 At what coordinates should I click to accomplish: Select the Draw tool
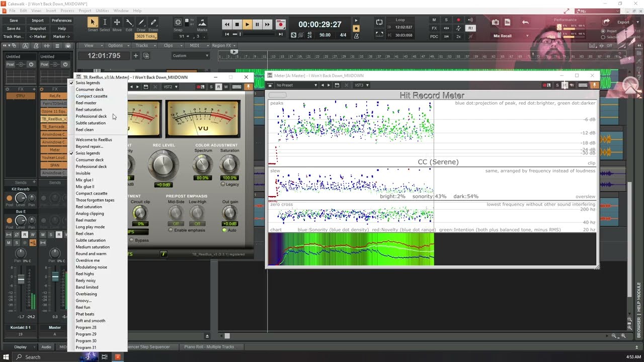coord(141,22)
